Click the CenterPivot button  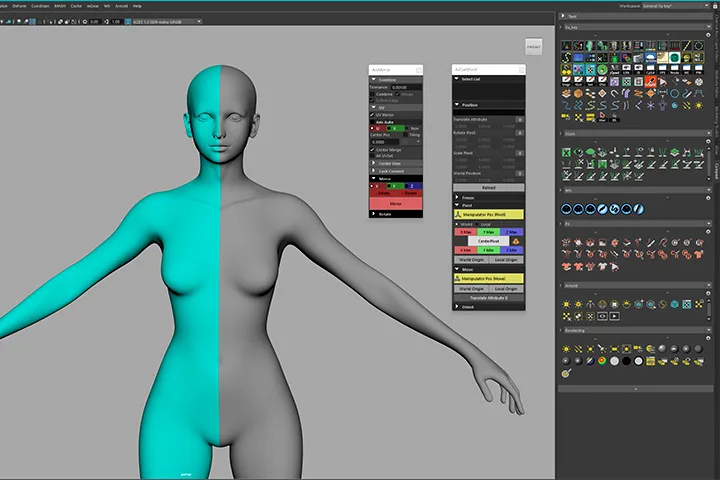tap(488, 241)
